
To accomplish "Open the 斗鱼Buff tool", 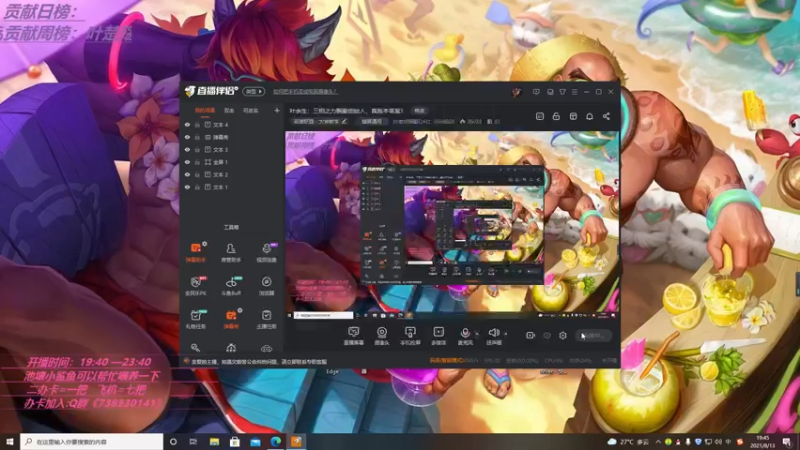I will [231, 286].
